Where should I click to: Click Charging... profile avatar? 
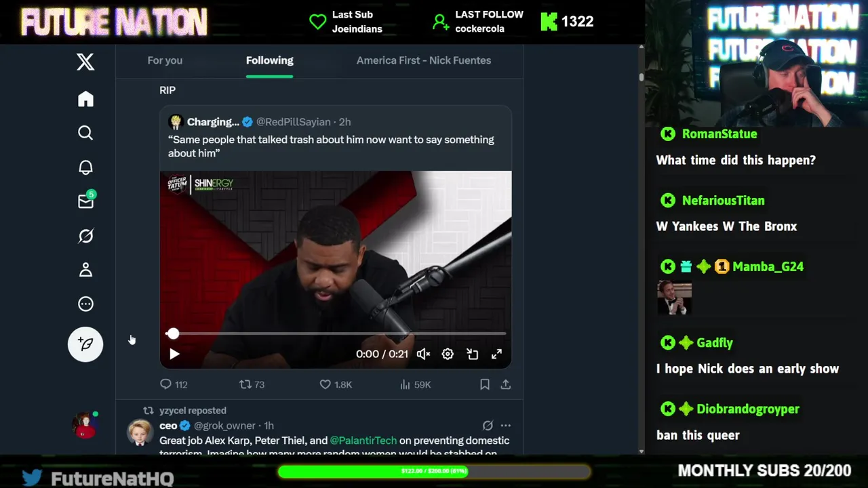coord(176,122)
